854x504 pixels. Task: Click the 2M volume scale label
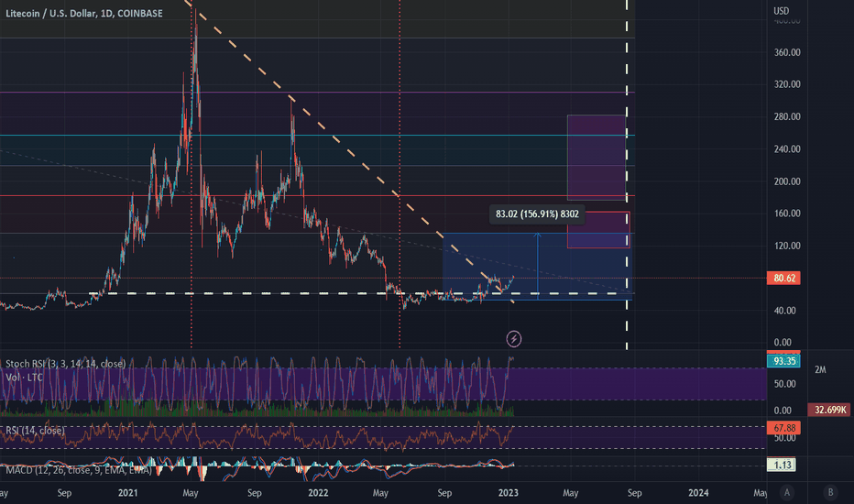tap(820, 370)
